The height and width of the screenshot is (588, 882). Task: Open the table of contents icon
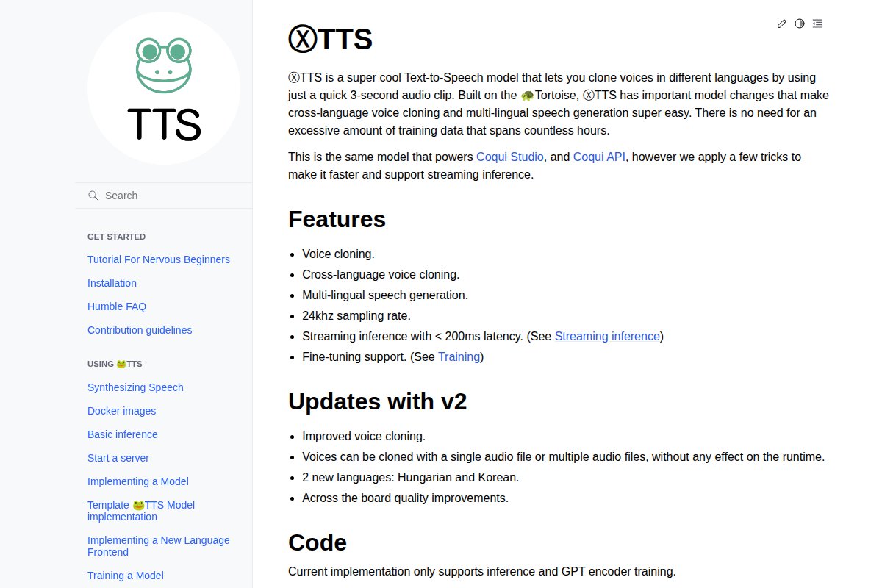(817, 24)
